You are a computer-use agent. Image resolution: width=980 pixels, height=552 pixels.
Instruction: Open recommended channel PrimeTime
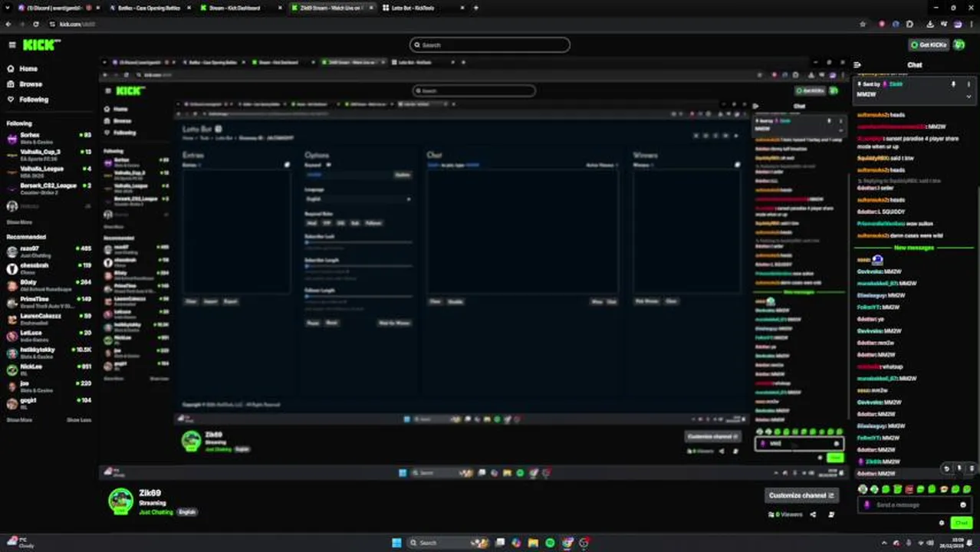[x=48, y=302]
